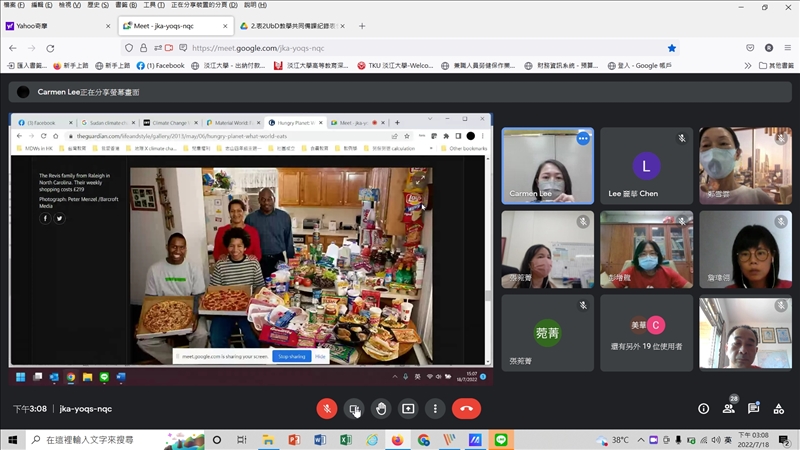The height and width of the screenshot is (450, 800).
Task: Raise hand in the meeting
Action: (381, 408)
